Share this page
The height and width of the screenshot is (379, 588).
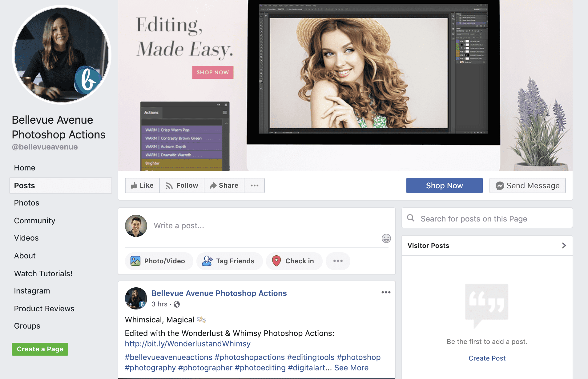coord(224,186)
